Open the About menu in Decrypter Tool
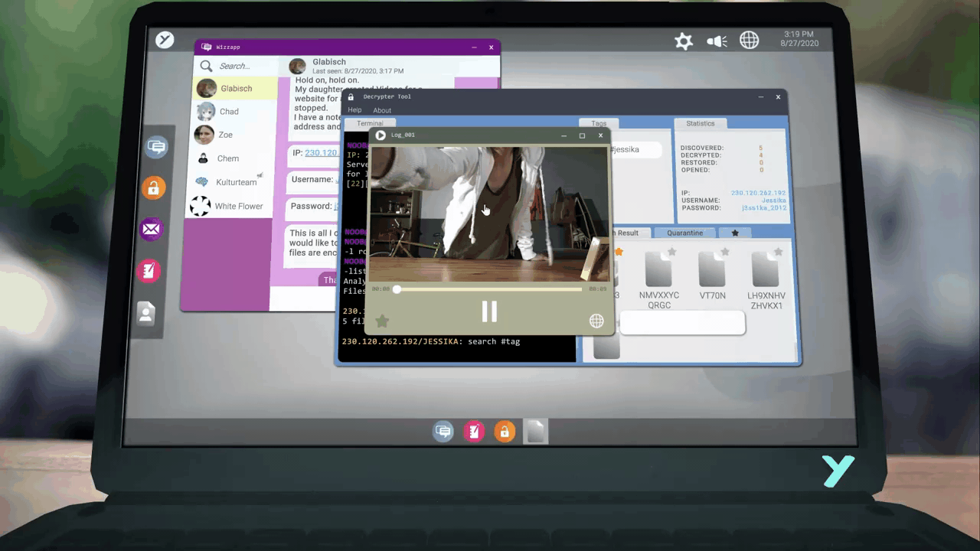 382,110
